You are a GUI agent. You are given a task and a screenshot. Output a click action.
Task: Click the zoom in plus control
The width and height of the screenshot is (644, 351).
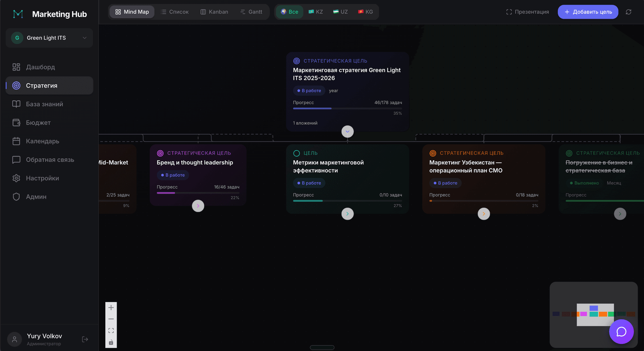pyautogui.click(x=111, y=307)
